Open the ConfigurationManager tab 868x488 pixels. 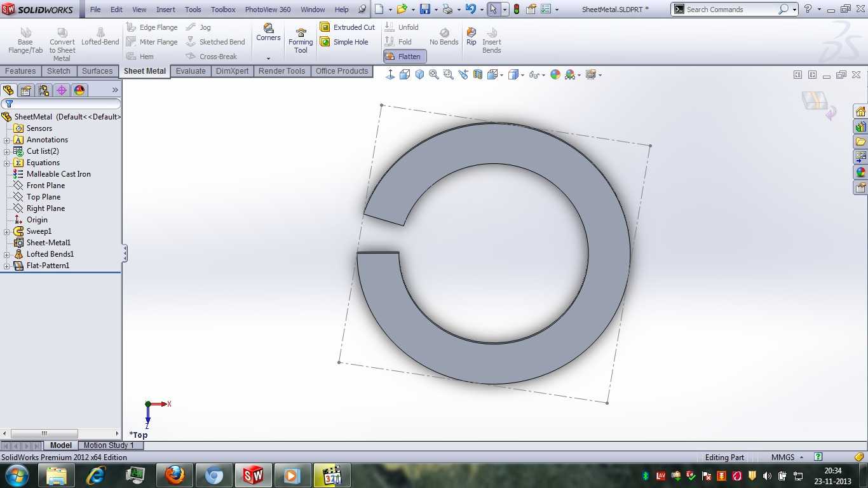pos(44,90)
